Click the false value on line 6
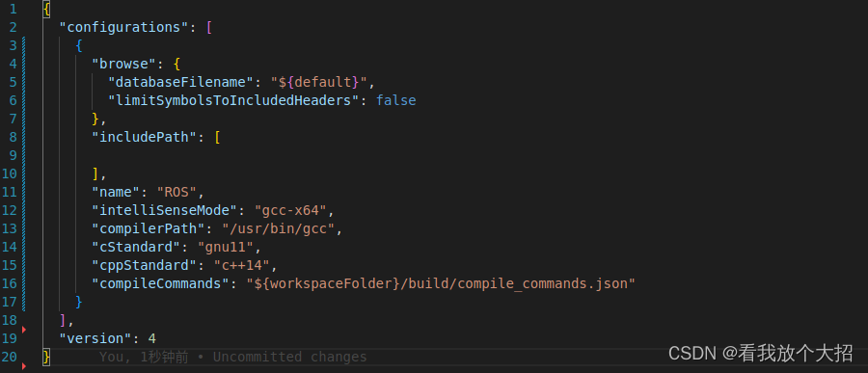The height and width of the screenshot is (373, 868). 395,100
